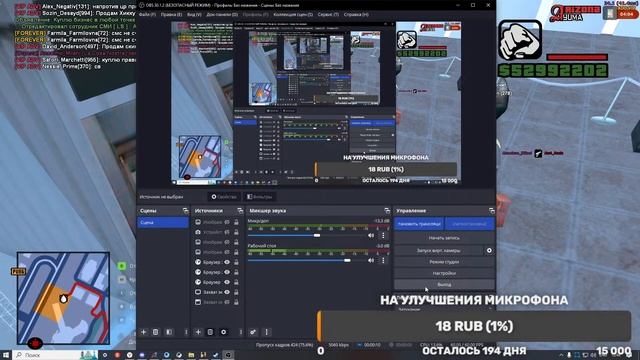The height and width of the screenshot is (360, 640).
Task: Open Сцены toolbar three-dot overflow menu
Action: point(186,332)
